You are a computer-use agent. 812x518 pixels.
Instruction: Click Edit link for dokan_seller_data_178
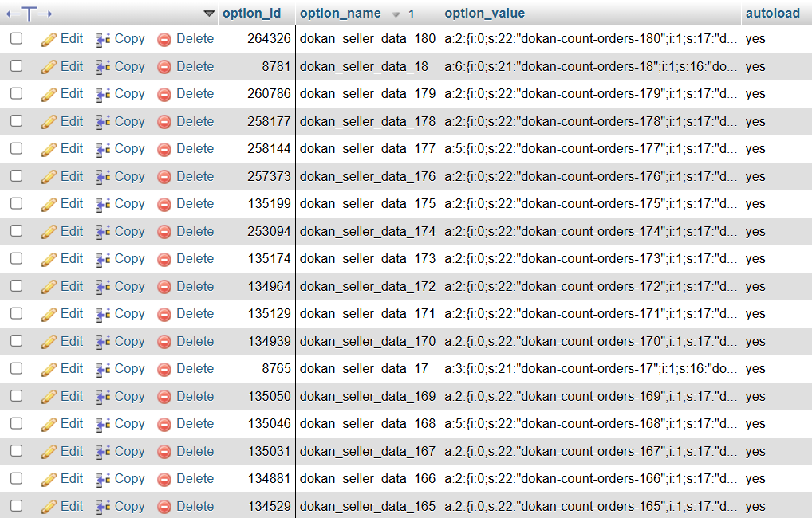[x=72, y=121]
